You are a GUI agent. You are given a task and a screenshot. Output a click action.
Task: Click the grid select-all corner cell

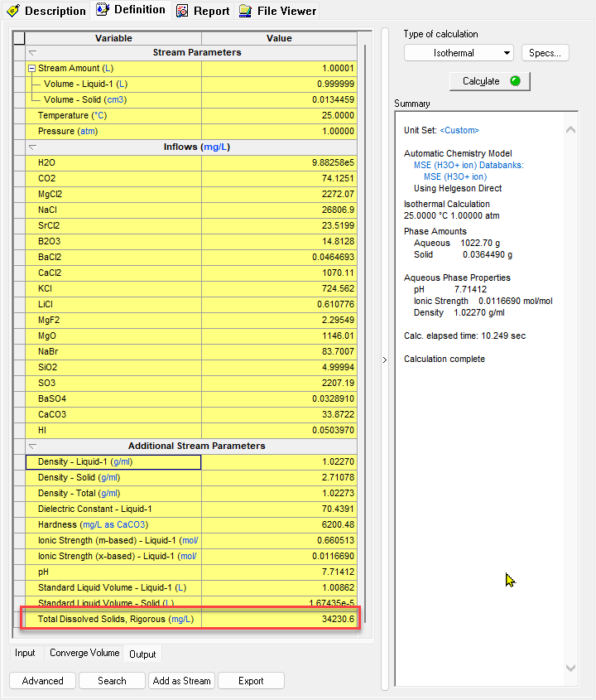pyautogui.click(x=19, y=38)
